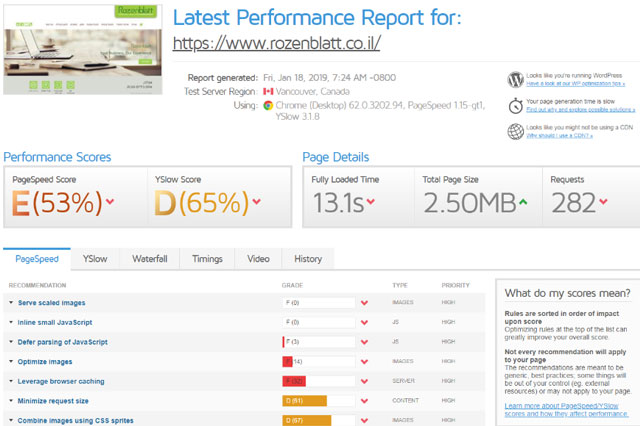This screenshot has height=426, width=640.
Task: Open the rozenblatt.co.il URL link
Action: [x=276, y=43]
